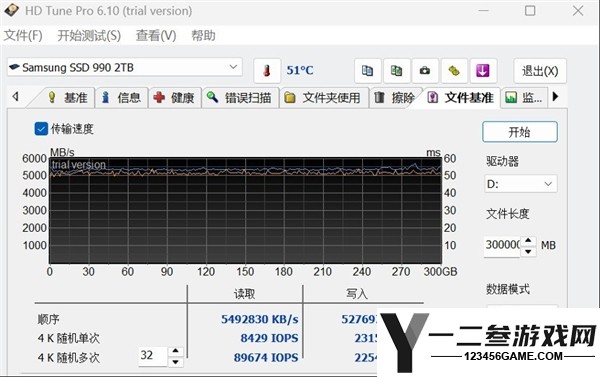Switch to the 健康 tab
Viewport: 600px width, 377px height.
click(x=174, y=98)
